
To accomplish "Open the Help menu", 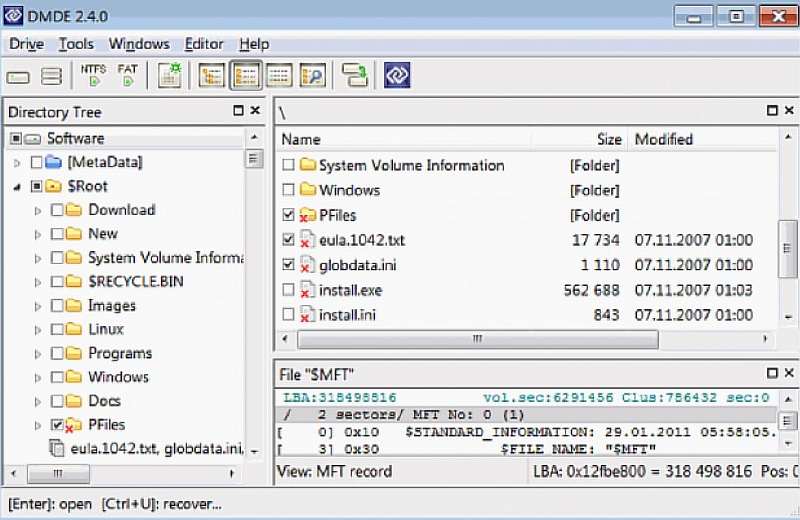I will coord(254,44).
